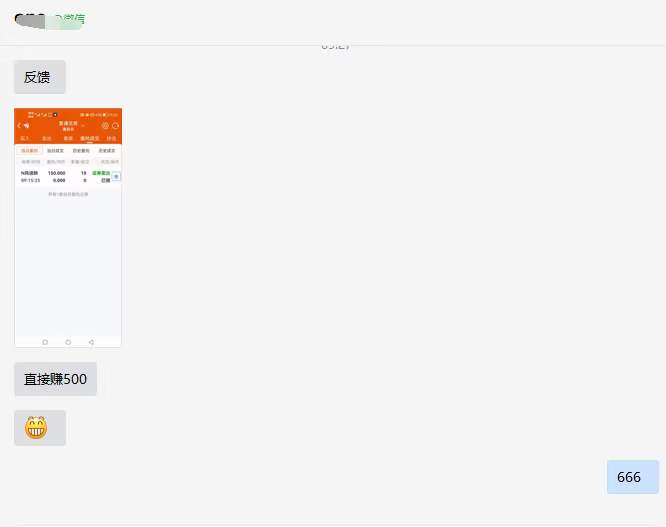Tap the Android circle home icon
Image resolution: width=666 pixels, height=527 pixels.
pos(68,342)
